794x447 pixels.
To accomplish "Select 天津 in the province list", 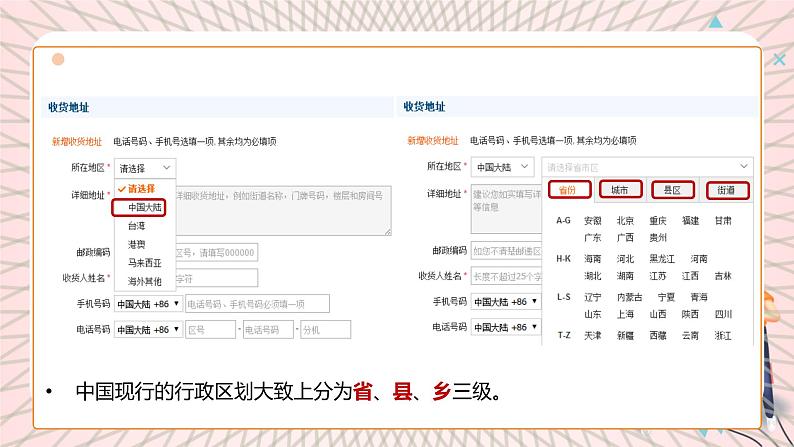I will [592, 335].
